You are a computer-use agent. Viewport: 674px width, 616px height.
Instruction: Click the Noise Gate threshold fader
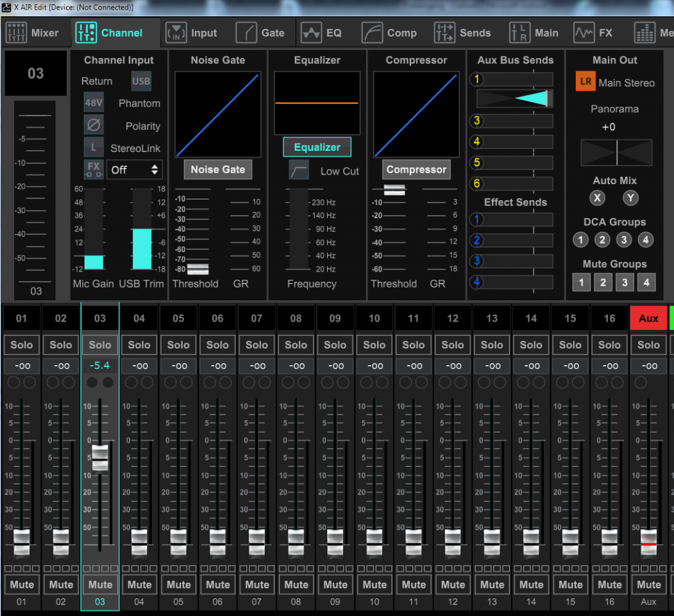[x=198, y=269]
